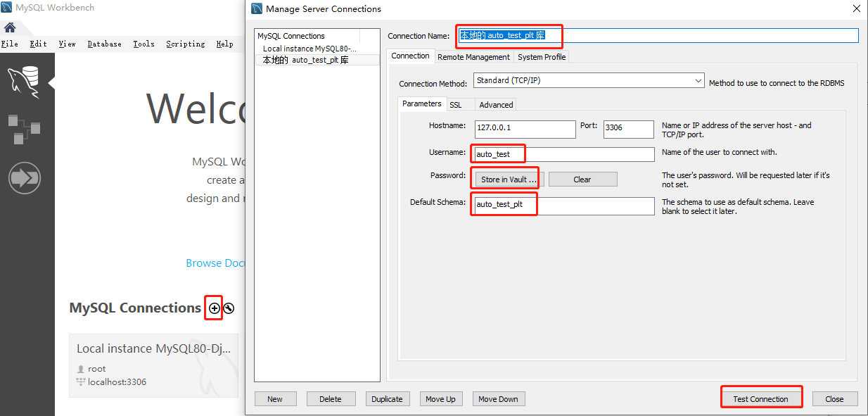Click the root user text on connection tile

point(96,369)
